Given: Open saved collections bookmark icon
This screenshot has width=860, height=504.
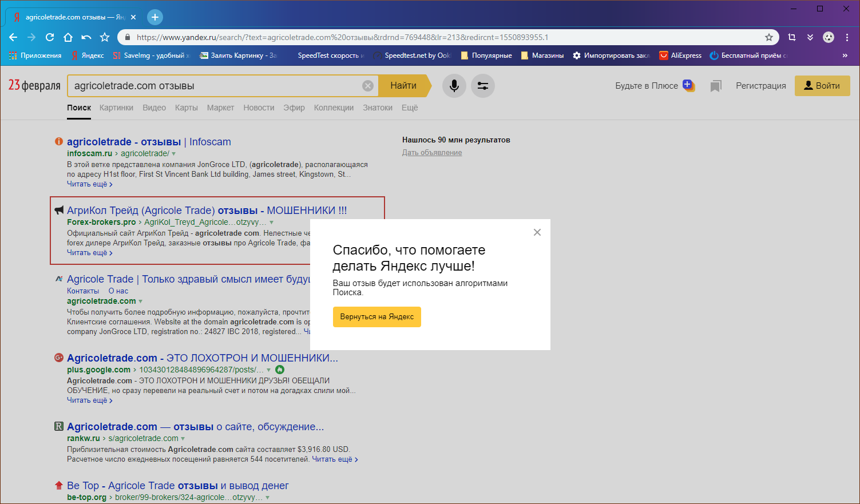Looking at the screenshot, I should (715, 86).
